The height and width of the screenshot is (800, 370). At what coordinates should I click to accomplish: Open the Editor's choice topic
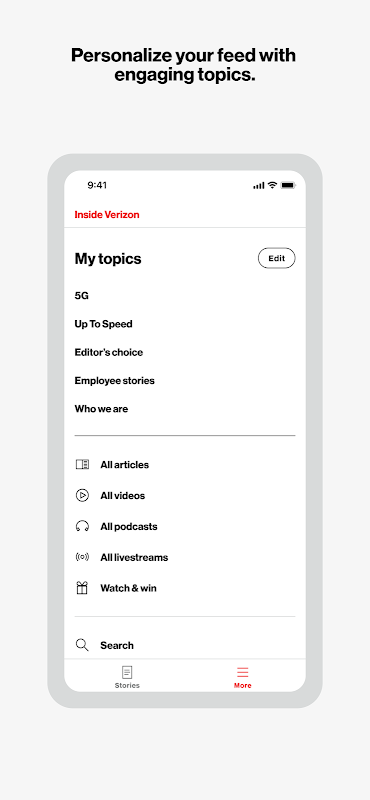click(x=109, y=352)
